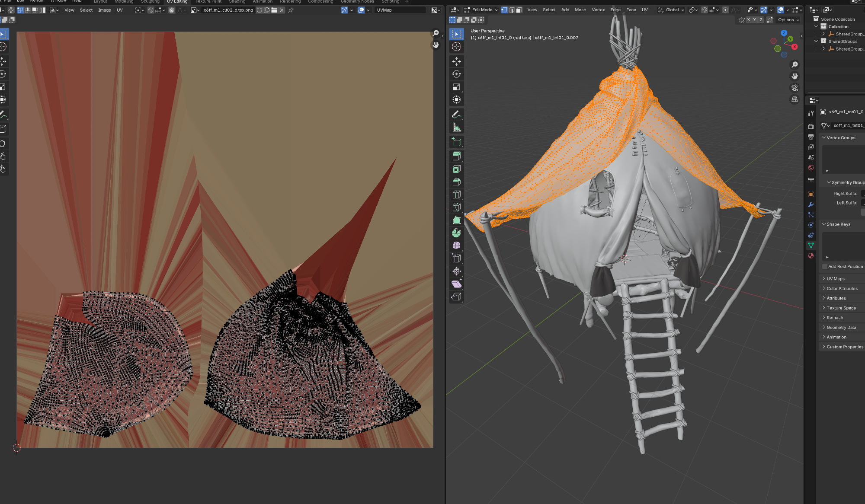Open the World properties tab
Viewport: 865px width, 504px height.
click(811, 168)
